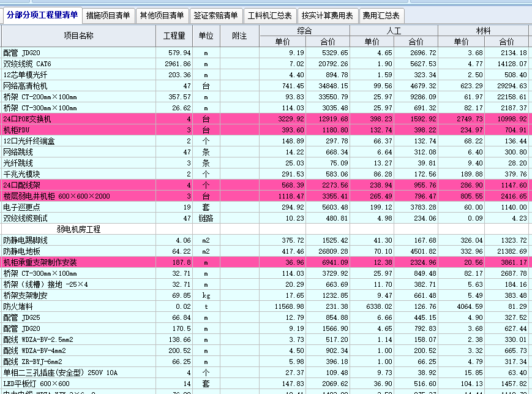Image resolution: width=532 pixels, height=394 pixels.
Task: Click the 工程量 column header
Action: (174, 36)
